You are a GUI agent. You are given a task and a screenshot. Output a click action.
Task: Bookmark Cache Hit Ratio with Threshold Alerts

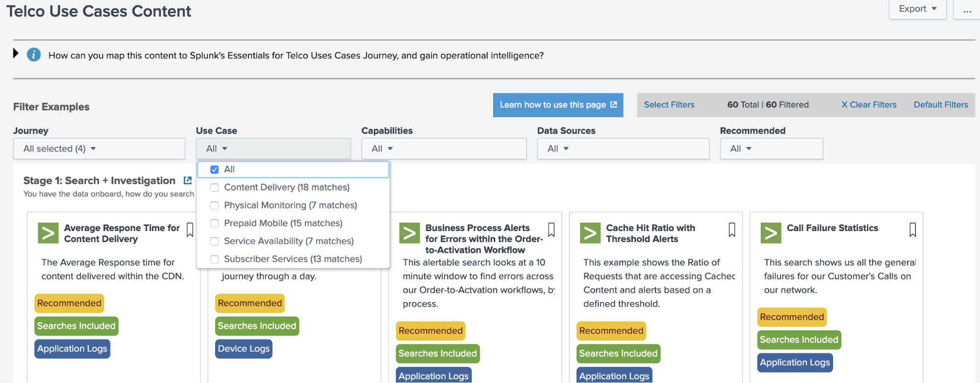(732, 230)
